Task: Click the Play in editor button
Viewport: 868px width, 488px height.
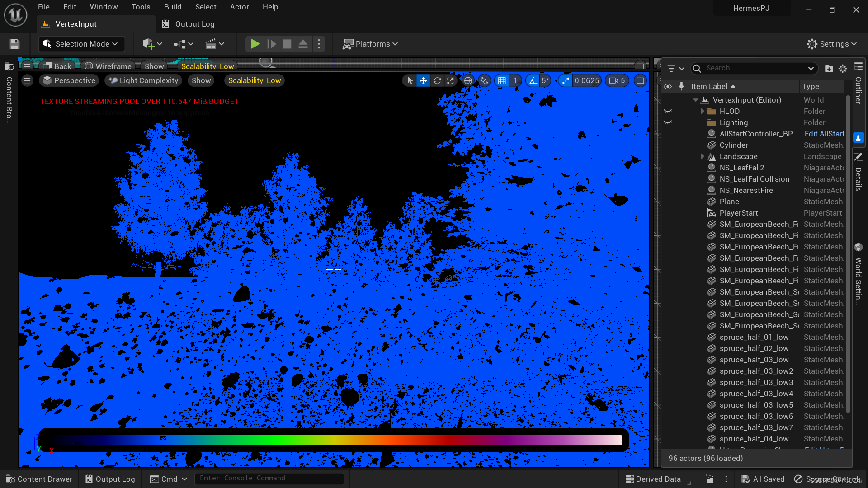Action: [x=255, y=44]
